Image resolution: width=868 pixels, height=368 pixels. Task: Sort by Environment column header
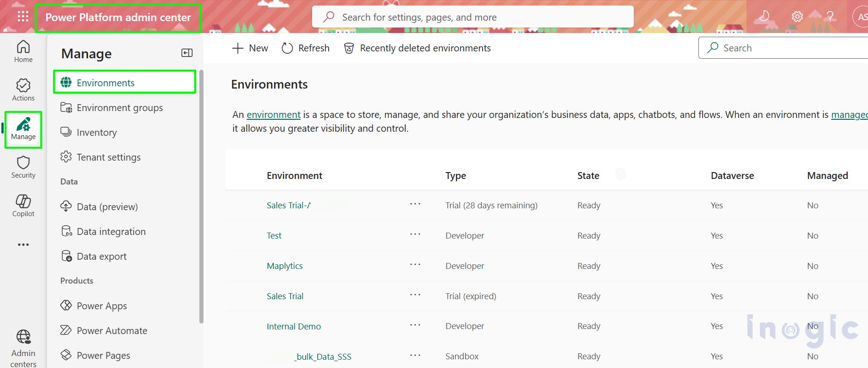tap(294, 176)
